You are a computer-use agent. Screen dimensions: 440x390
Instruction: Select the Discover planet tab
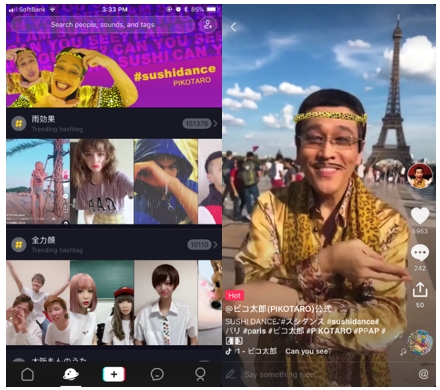pyautogui.click(x=71, y=374)
